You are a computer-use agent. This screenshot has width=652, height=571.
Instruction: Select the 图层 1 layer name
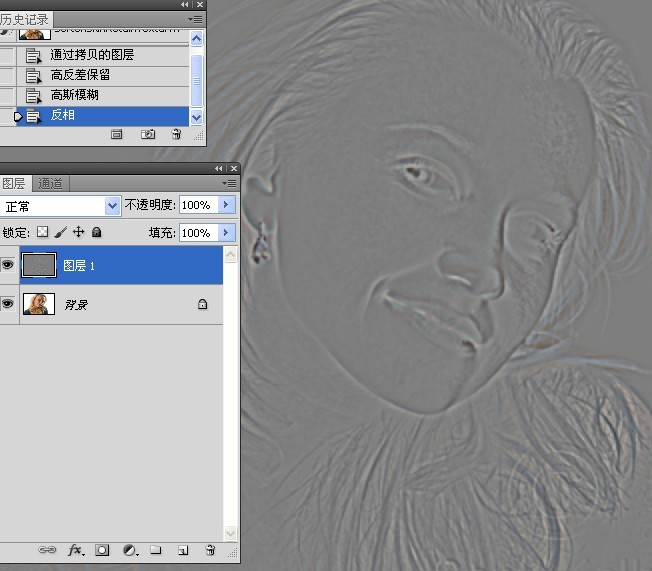(79, 266)
